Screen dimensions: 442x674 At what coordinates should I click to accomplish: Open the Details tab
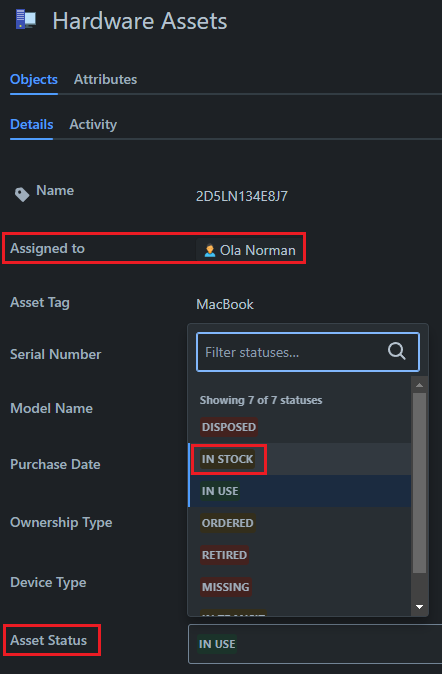click(x=31, y=125)
